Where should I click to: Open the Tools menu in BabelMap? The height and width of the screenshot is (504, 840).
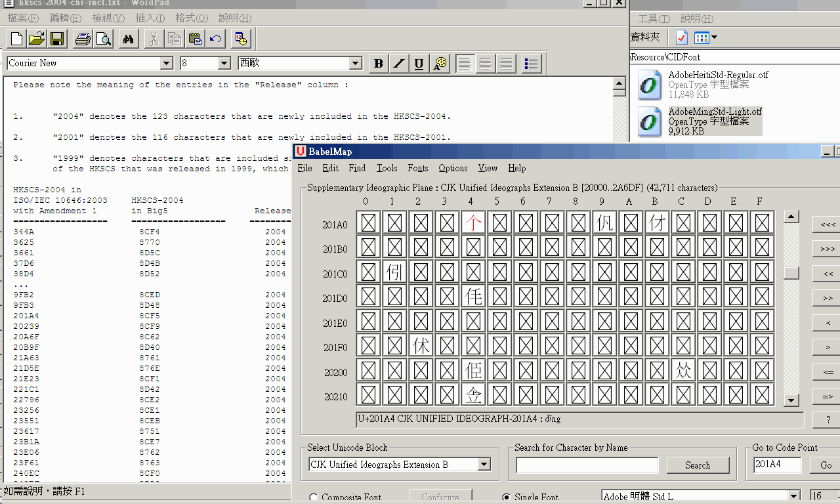(387, 168)
